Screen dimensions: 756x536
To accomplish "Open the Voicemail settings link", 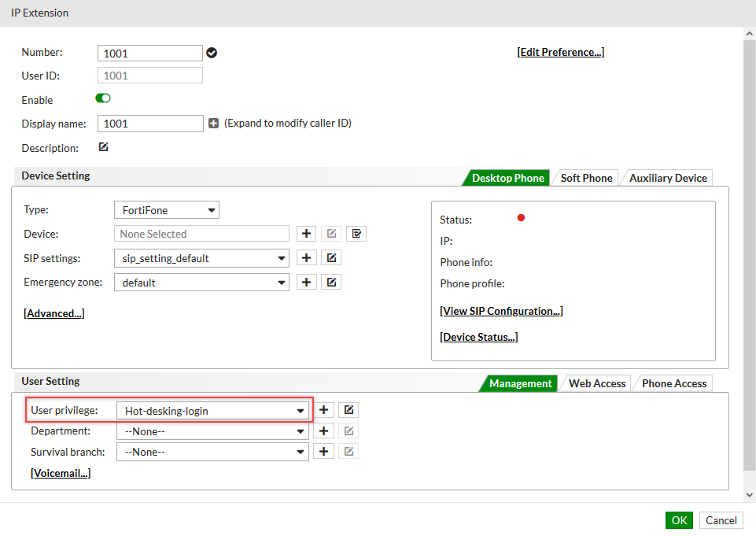I will pyautogui.click(x=61, y=473).
